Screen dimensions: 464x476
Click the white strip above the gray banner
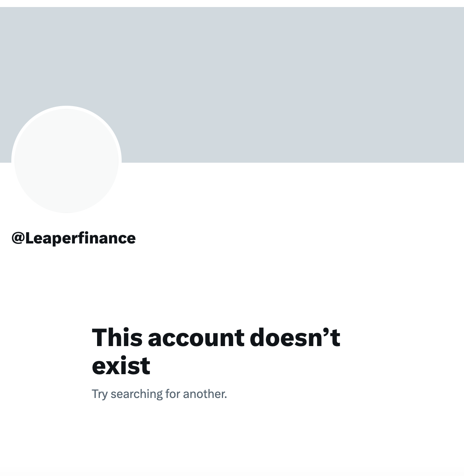pyautogui.click(x=232, y=4)
